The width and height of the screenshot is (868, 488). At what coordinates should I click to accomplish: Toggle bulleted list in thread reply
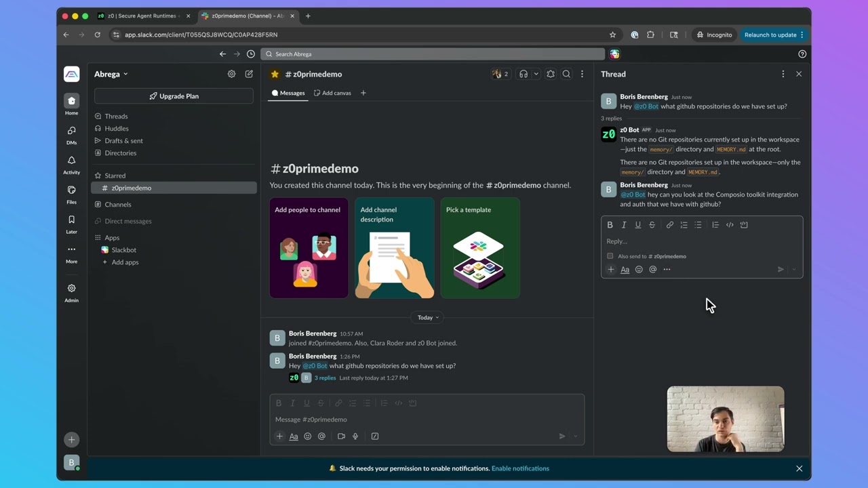(x=698, y=225)
